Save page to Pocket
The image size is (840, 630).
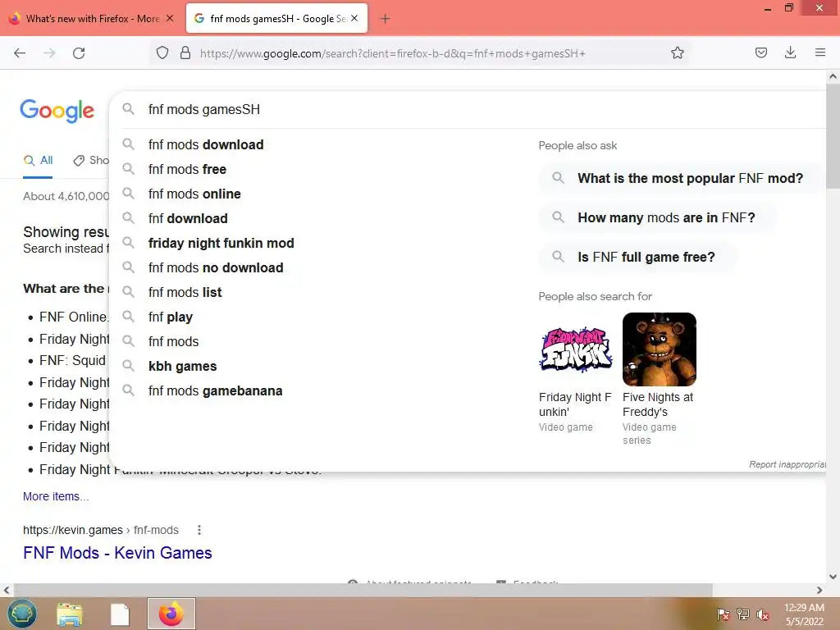tap(760, 52)
